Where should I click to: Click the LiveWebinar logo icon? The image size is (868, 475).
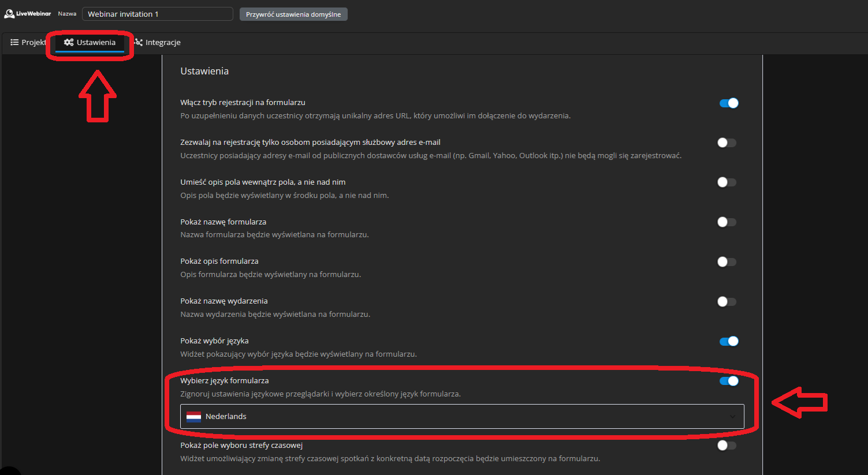(x=9, y=14)
